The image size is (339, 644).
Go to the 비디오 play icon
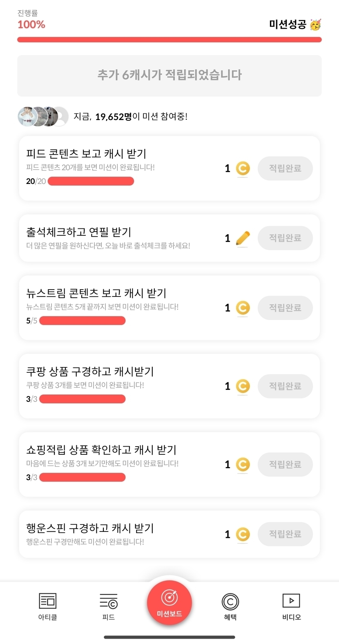(x=291, y=600)
